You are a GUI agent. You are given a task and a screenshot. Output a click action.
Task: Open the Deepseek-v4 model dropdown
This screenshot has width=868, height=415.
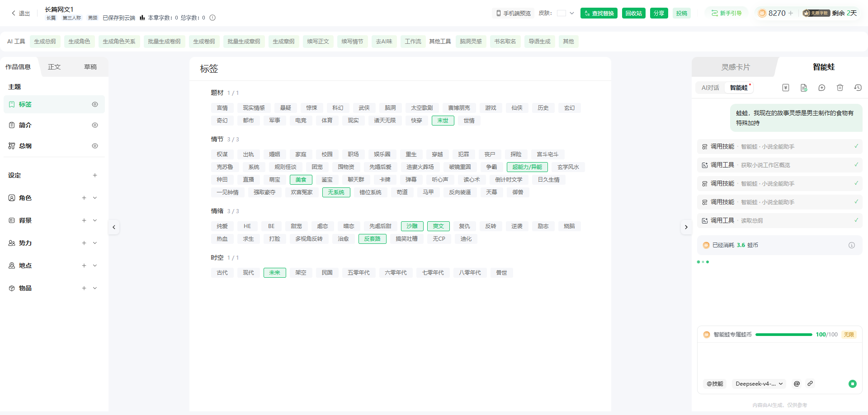click(x=759, y=384)
